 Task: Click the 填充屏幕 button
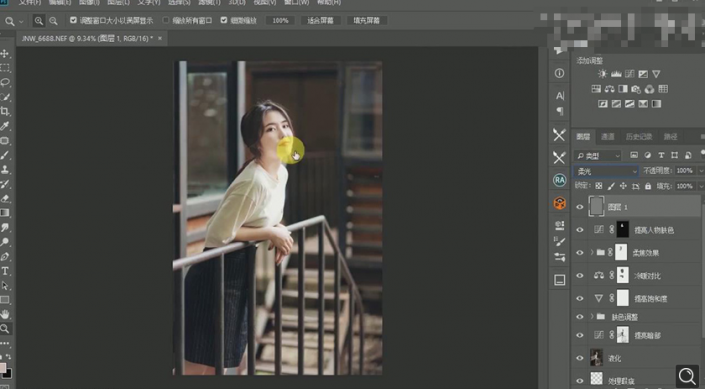pyautogui.click(x=366, y=21)
